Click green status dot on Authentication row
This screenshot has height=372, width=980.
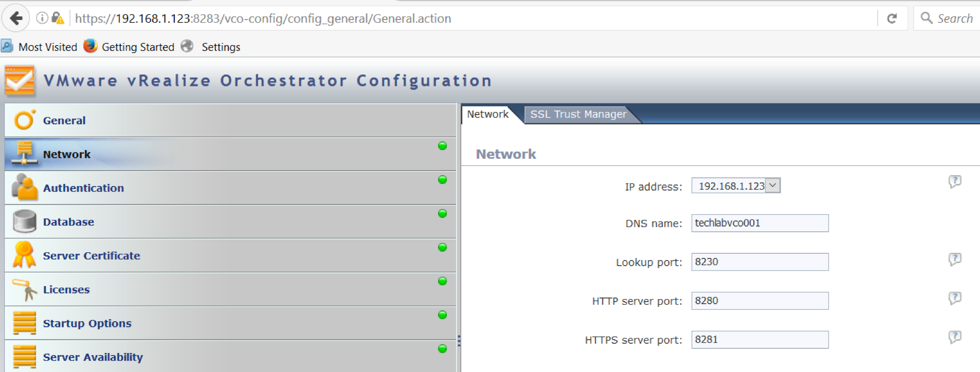point(442,180)
